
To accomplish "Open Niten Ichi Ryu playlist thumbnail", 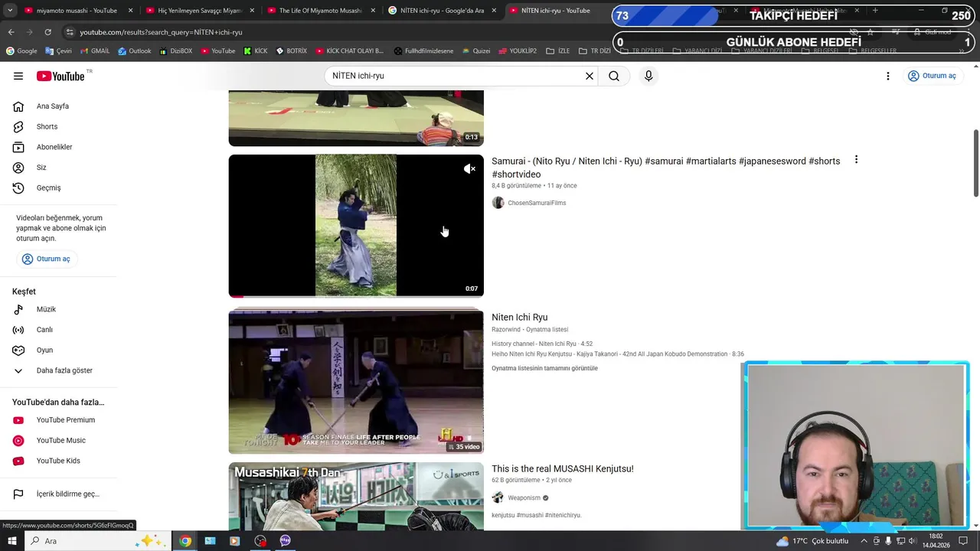I will pos(356,380).
